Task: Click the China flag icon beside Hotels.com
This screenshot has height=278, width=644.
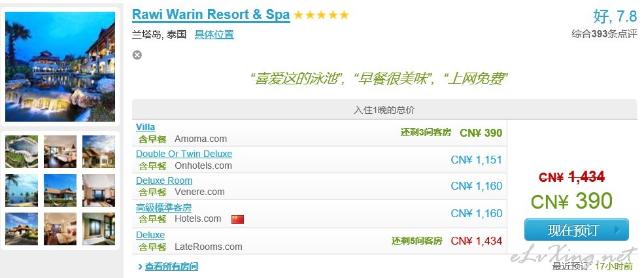Action: tap(237, 219)
